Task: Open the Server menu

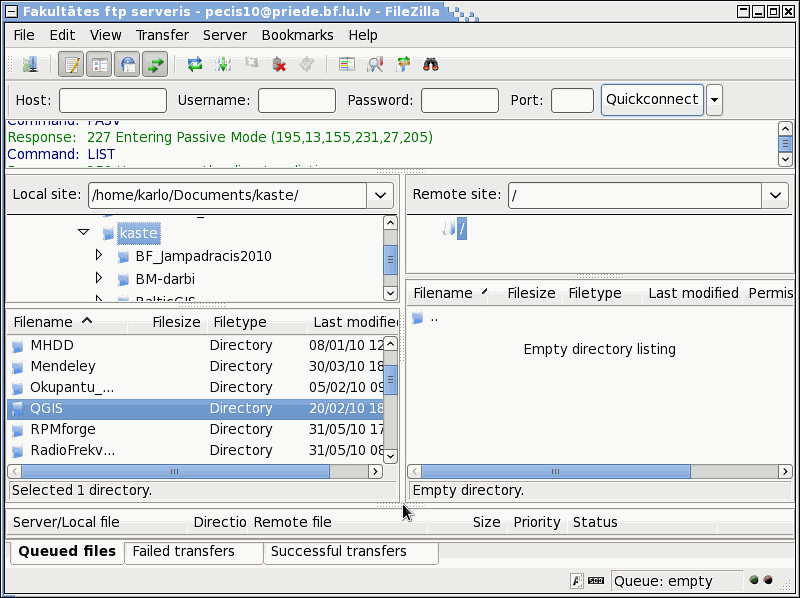Action: (x=225, y=35)
